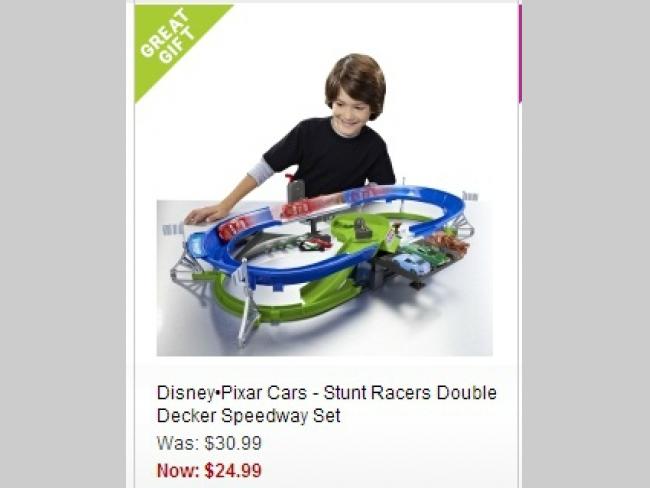Image resolution: width=650 pixels, height=488 pixels.
Task: Click the word GREAT on the green ribbon
Action: point(164,33)
